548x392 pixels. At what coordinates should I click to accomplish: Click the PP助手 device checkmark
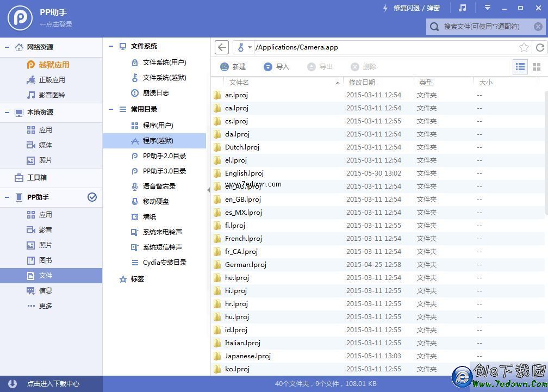click(92, 197)
